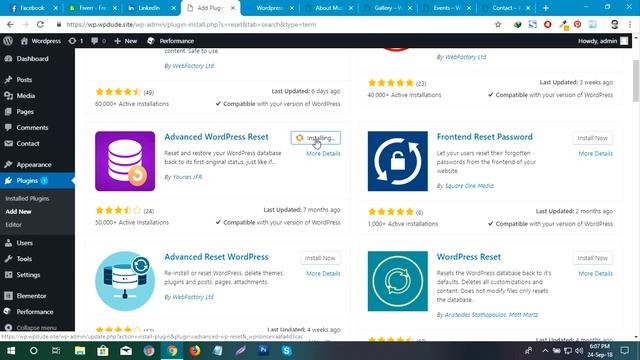Image resolution: width=640 pixels, height=360 pixels.
Task: Select Add New plugins submenu item
Action: click(x=18, y=211)
